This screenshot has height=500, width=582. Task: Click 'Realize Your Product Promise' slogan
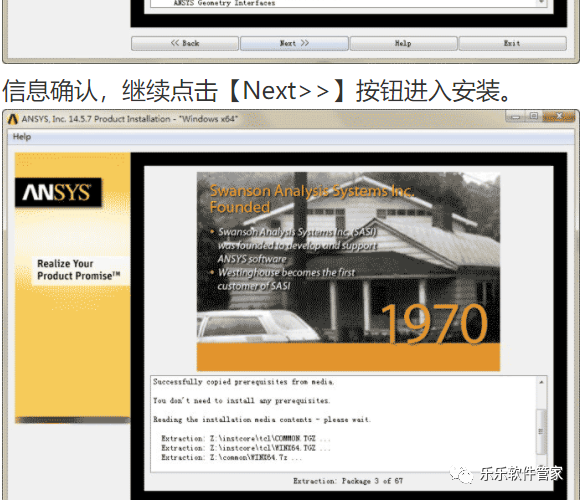(x=79, y=270)
